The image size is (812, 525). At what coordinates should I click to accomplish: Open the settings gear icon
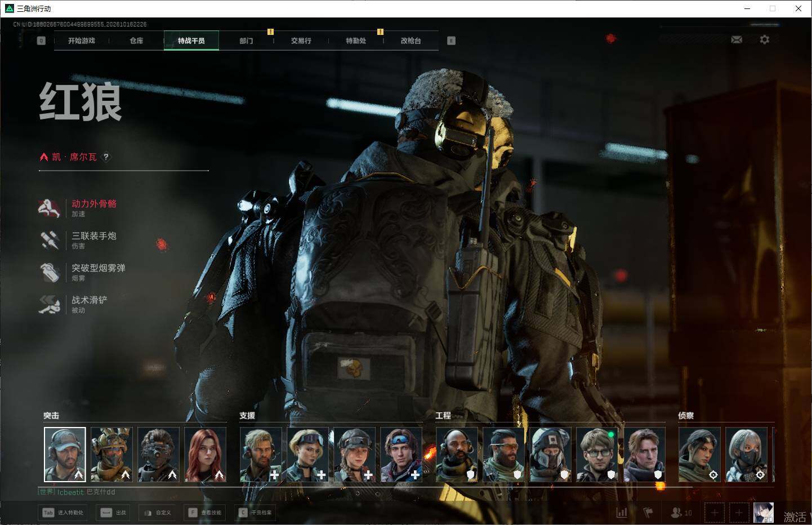point(764,39)
